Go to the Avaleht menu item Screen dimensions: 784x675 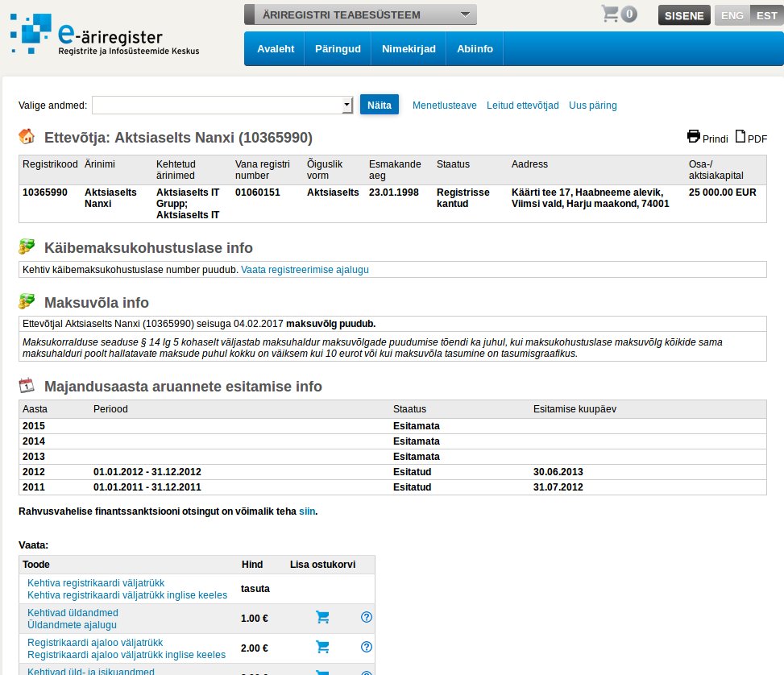[x=276, y=49]
